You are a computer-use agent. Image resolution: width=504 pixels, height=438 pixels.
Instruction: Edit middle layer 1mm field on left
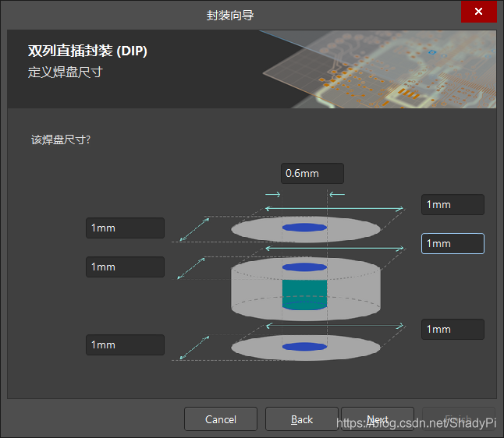point(125,267)
